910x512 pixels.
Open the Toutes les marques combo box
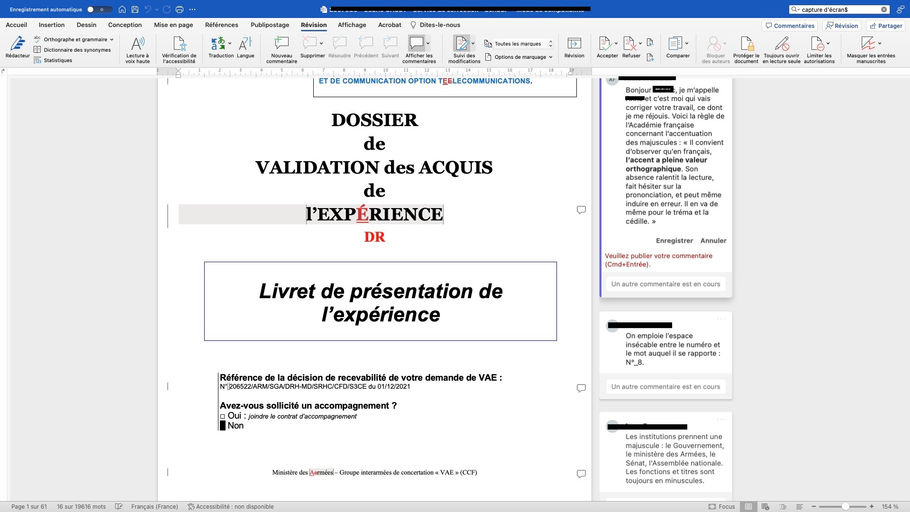coord(518,44)
